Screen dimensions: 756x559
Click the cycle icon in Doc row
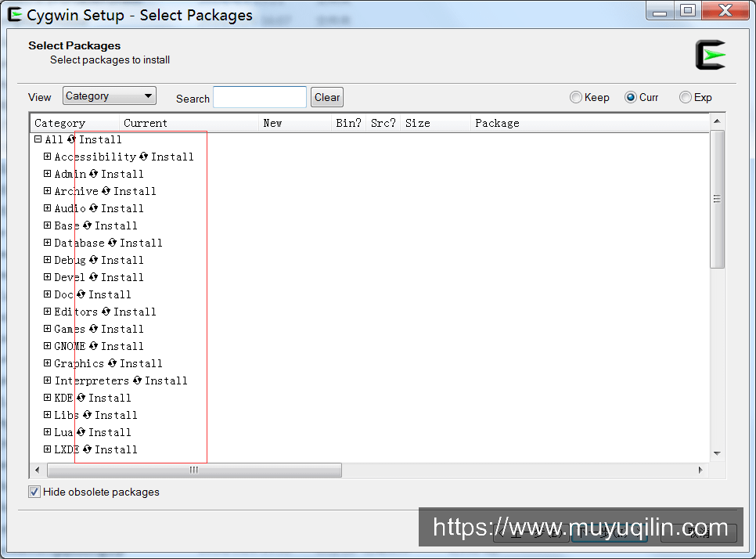tap(81, 294)
